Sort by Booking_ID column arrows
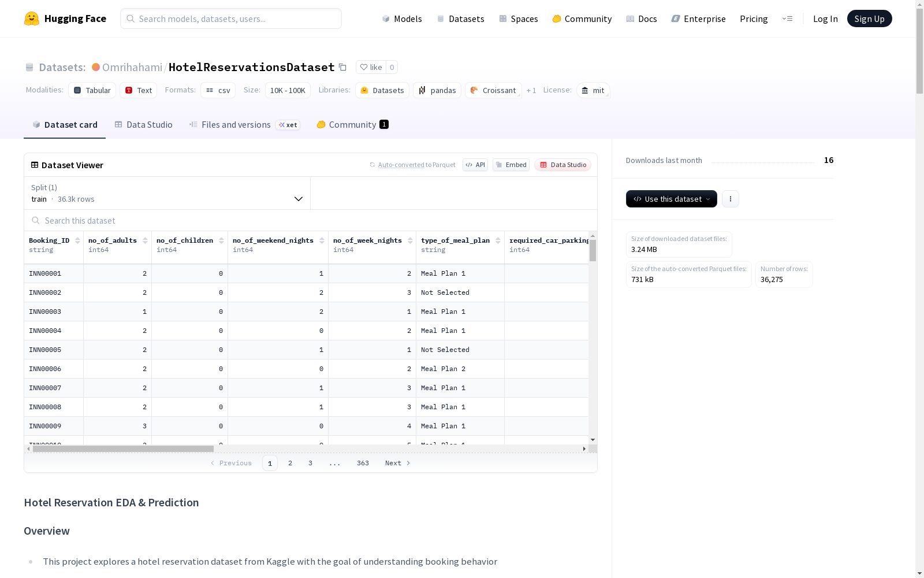The width and height of the screenshot is (924, 578). 77,240
